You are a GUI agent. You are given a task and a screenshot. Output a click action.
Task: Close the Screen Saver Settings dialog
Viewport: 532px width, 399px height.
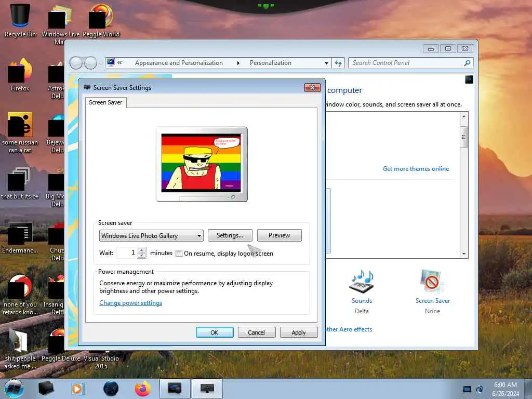tap(312, 87)
